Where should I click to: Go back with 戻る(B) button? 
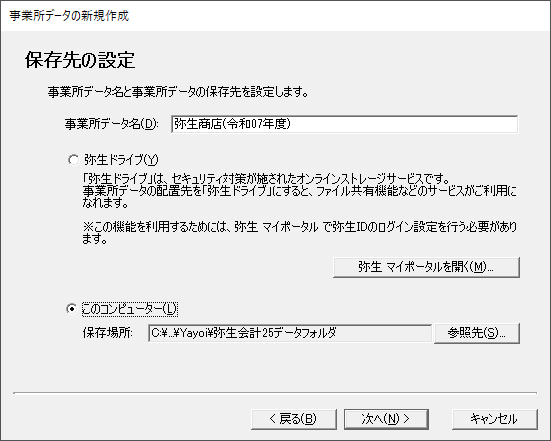click(x=294, y=419)
